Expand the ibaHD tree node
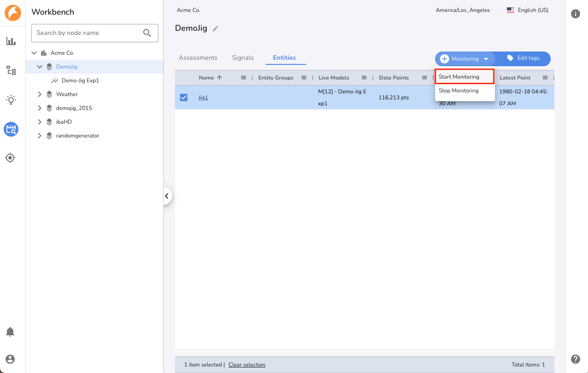Viewport: 588px width, 373px height. pos(40,122)
